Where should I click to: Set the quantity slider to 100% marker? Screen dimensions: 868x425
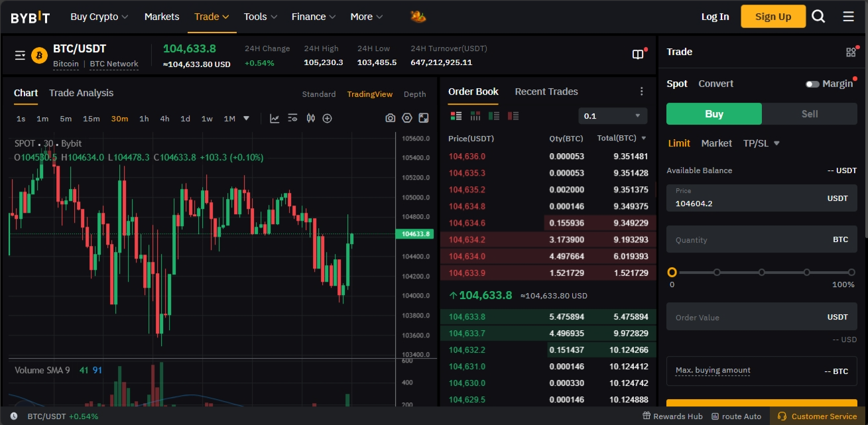tap(851, 273)
